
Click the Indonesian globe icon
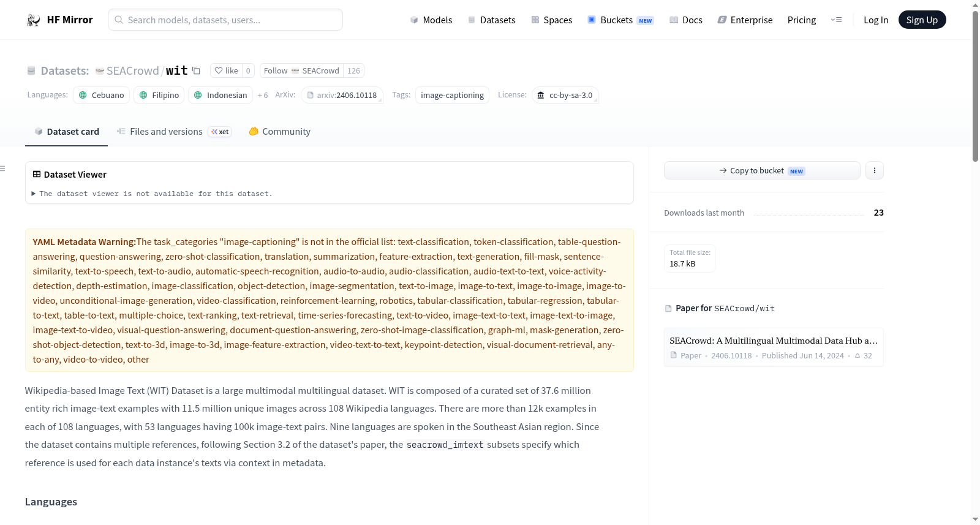[x=198, y=95]
